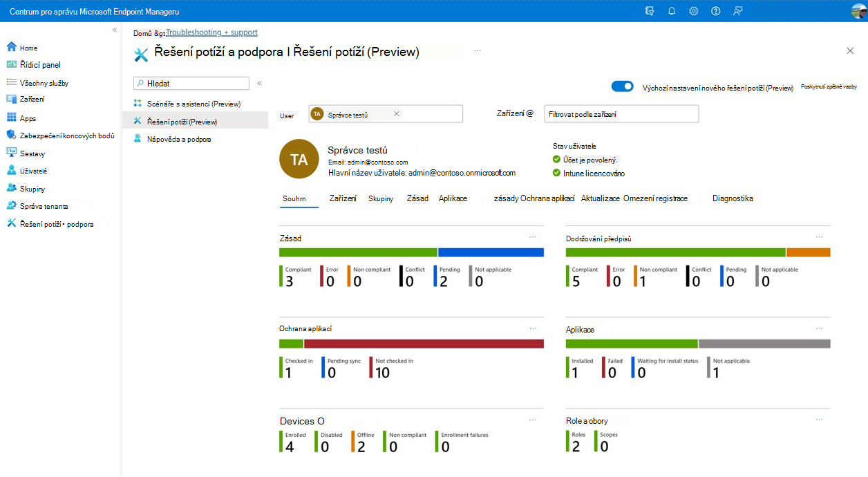Open the Home sidebar icon

click(x=11, y=47)
